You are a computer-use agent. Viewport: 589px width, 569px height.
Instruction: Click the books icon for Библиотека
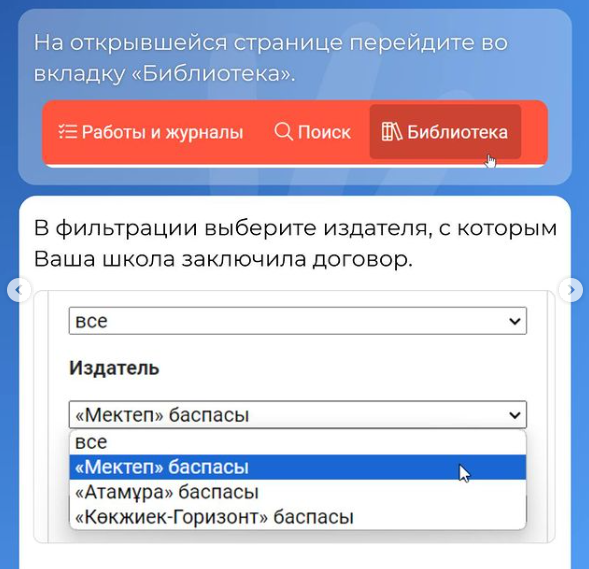click(391, 132)
